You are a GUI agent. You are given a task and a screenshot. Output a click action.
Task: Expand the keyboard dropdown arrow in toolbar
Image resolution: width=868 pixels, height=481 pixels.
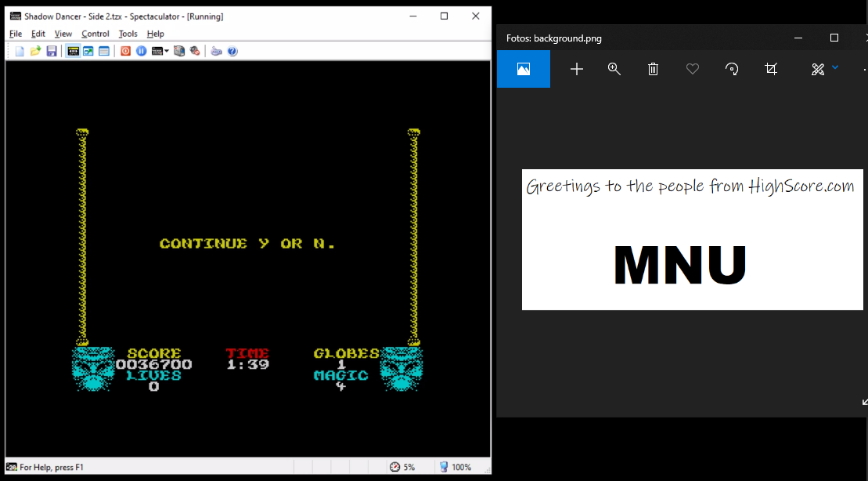pos(167,51)
